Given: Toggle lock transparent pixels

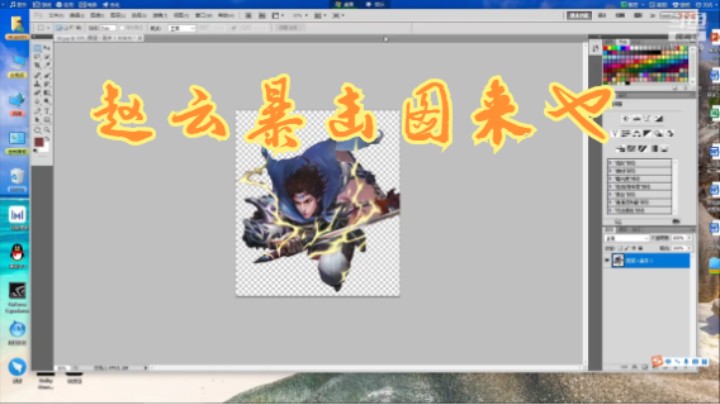Looking at the screenshot, I should pyautogui.click(x=621, y=248).
